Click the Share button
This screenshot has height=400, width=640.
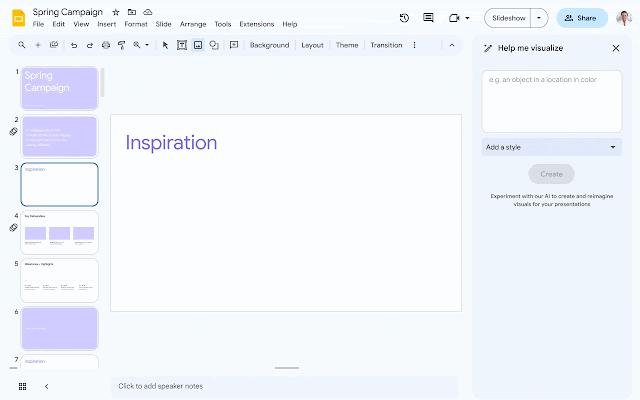click(582, 18)
